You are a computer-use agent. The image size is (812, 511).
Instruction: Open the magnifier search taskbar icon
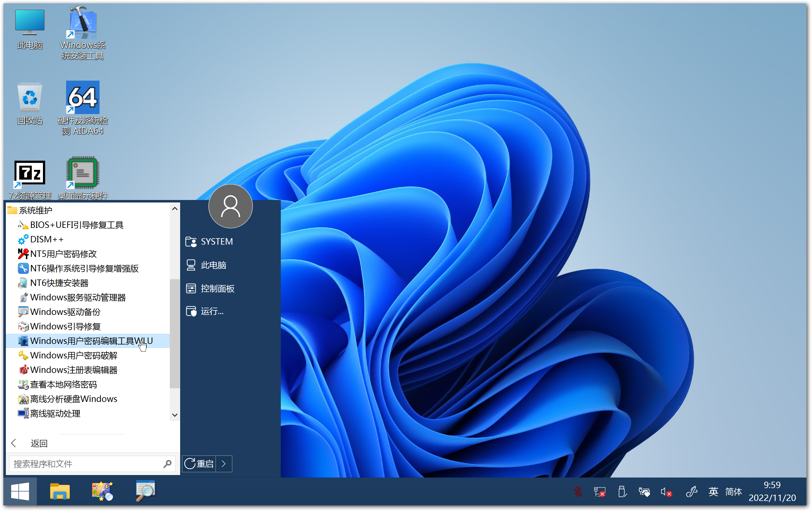tap(145, 491)
